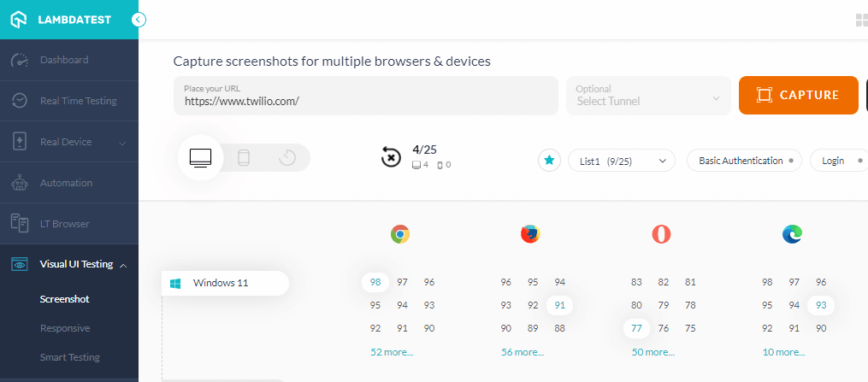Click the Chrome browser icon
Viewport: 868px width, 382px height.
click(400, 234)
